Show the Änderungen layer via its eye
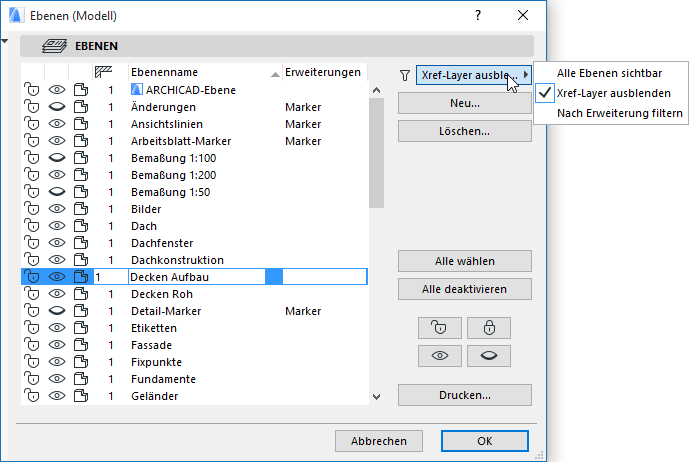 coord(57,107)
